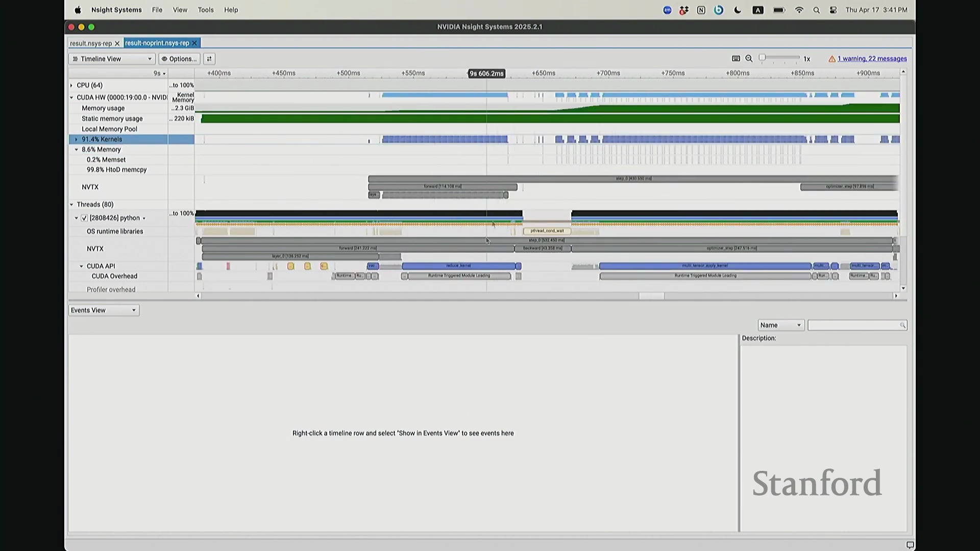Open the 1 warning, 22 messages link
Screen dimensions: 980x551
872,59
